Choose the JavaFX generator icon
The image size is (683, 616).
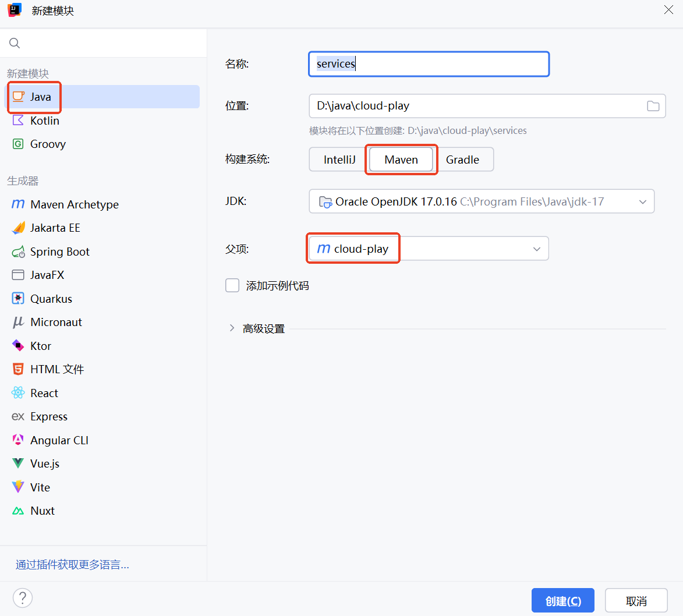pyautogui.click(x=18, y=275)
